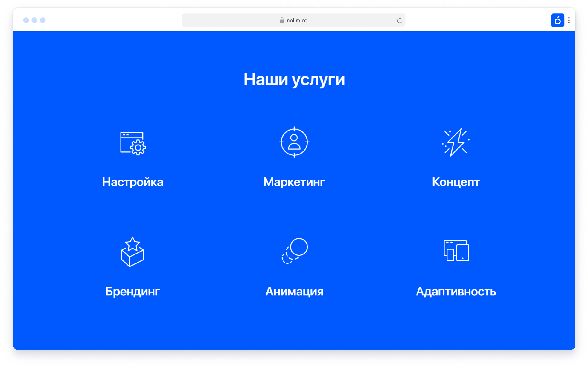Click the third window control dot
588x368 pixels.
pyautogui.click(x=43, y=20)
